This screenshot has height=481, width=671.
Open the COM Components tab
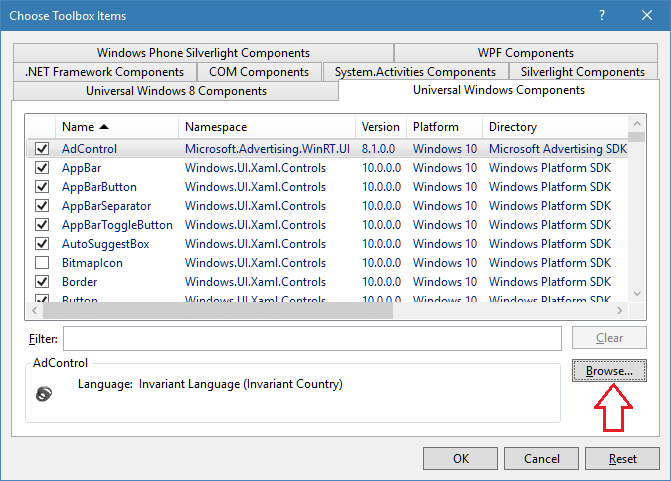259,72
